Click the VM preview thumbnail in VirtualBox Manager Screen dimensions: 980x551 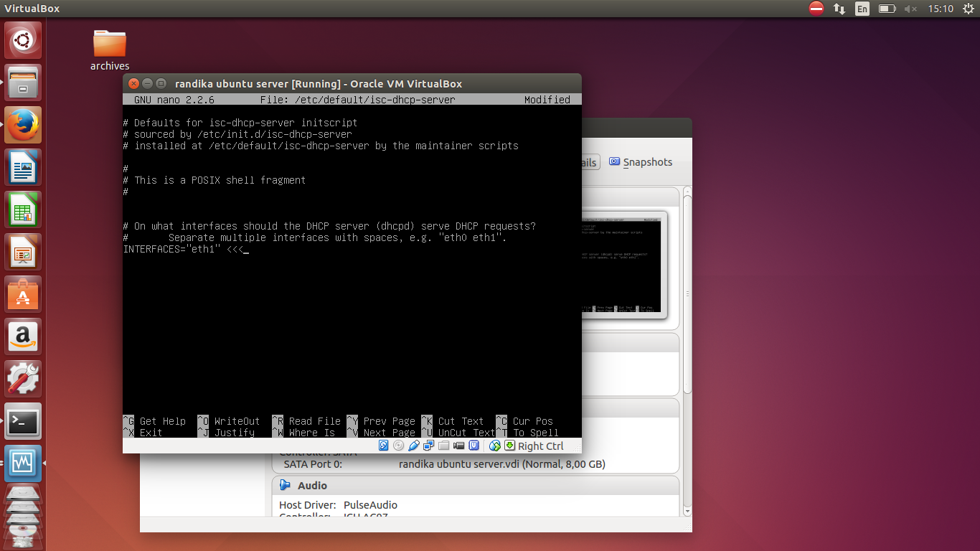(x=623, y=265)
